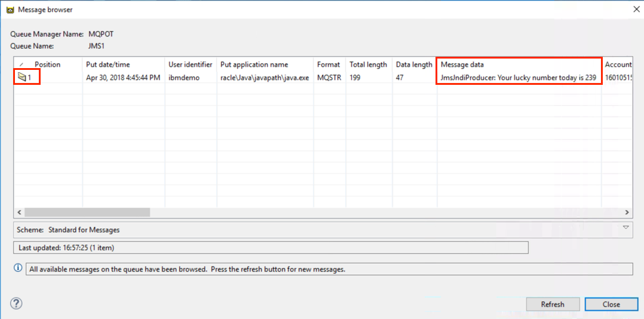This screenshot has height=319, width=644.
Task: Click the Close button
Action: pos(611,304)
